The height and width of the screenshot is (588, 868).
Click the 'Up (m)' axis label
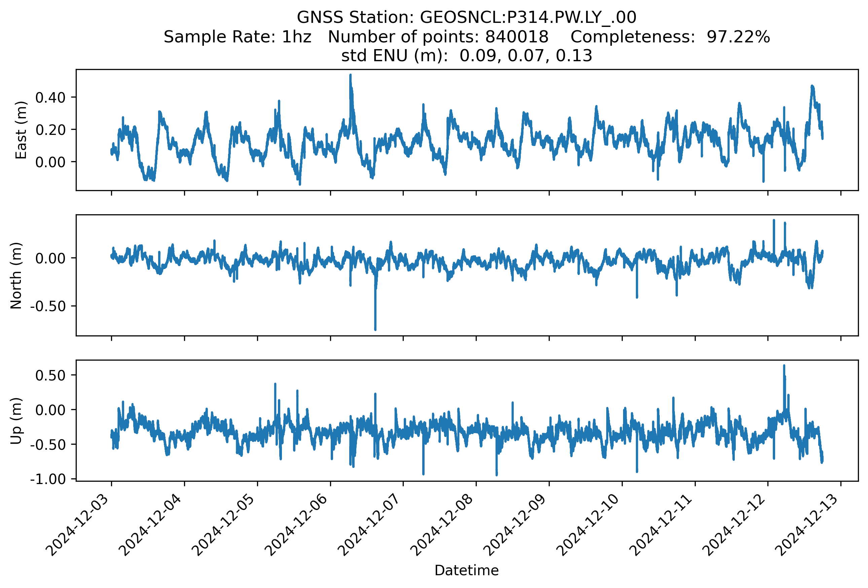(16, 421)
